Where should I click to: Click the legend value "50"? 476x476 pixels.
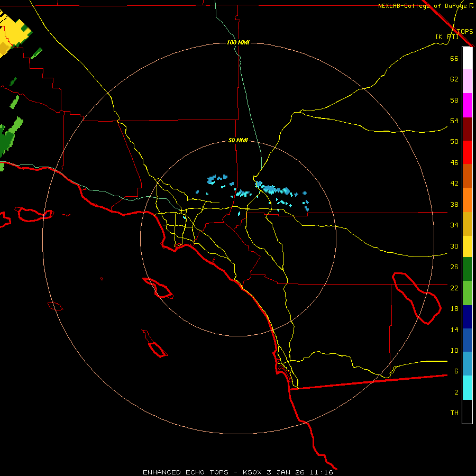[454, 142]
